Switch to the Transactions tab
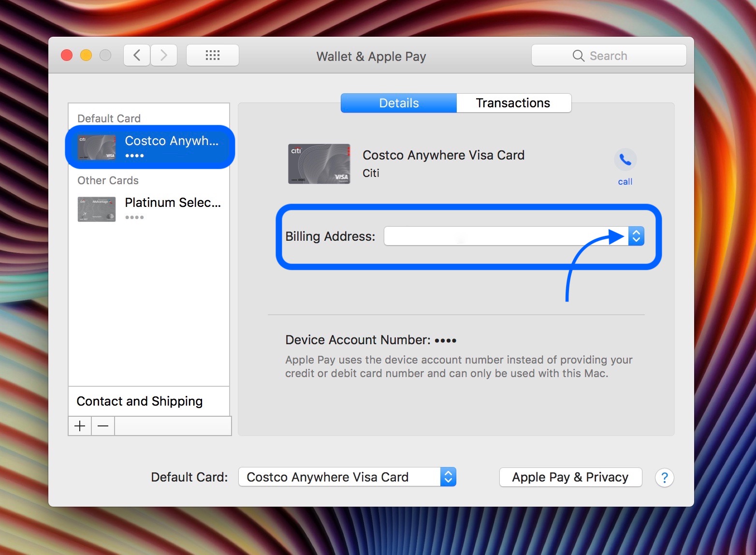 click(513, 102)
